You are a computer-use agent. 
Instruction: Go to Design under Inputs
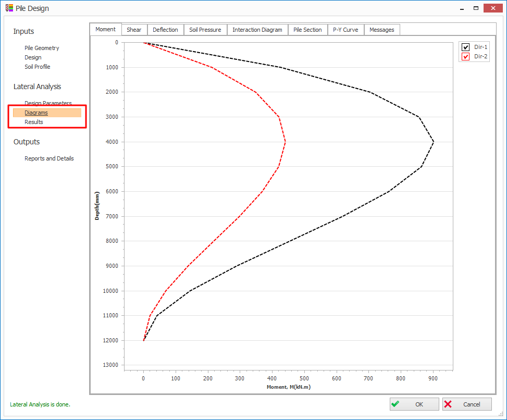[x=33, y=57]
